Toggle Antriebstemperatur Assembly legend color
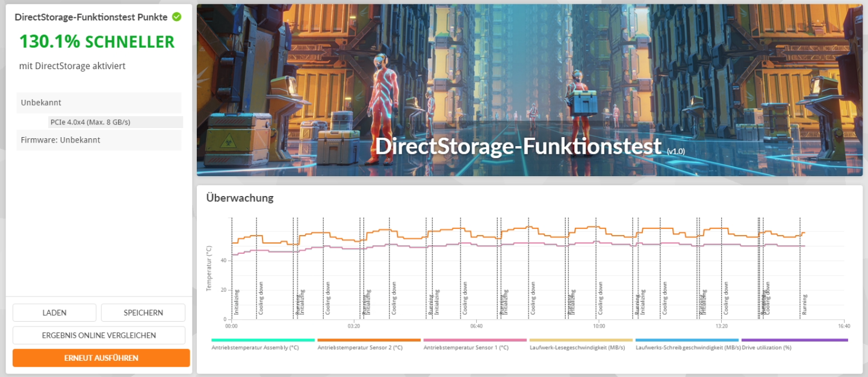Viewport: 868px width, 377px height. click(x=263, y=340)
